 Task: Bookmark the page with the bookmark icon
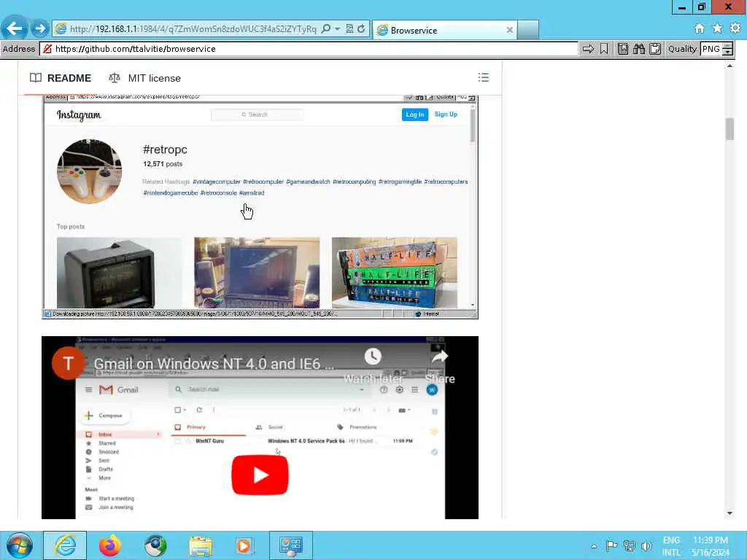(x=604, y=49)
